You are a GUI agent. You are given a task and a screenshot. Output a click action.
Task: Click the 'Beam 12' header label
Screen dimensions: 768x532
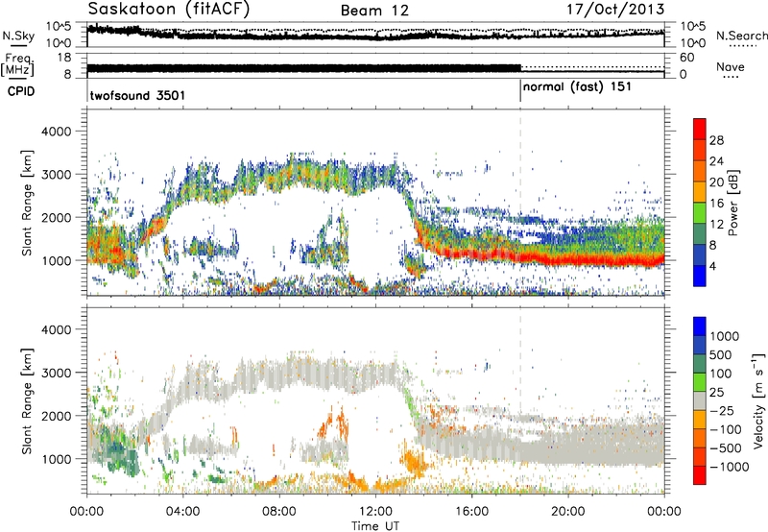pos(374,11)
